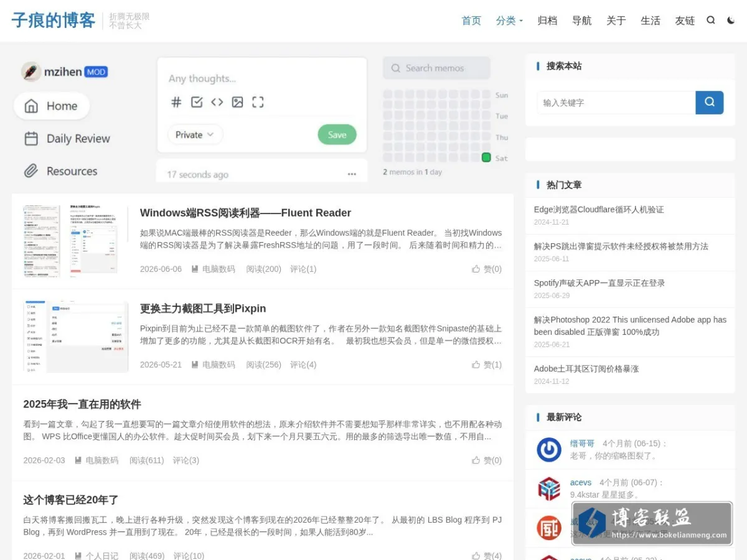Open hot article 解决PS跳出弹窗提示软件未经授权将被禁用方法
The image size is (747, 560).
[621, 246]
